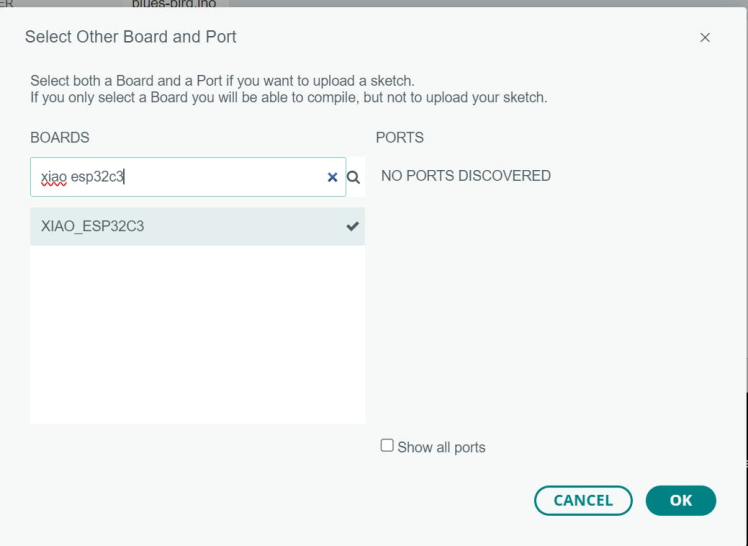Click the NO PORTS DISCOVERED message
Viewport: 748px width, 546px height.
coord(465,176)
